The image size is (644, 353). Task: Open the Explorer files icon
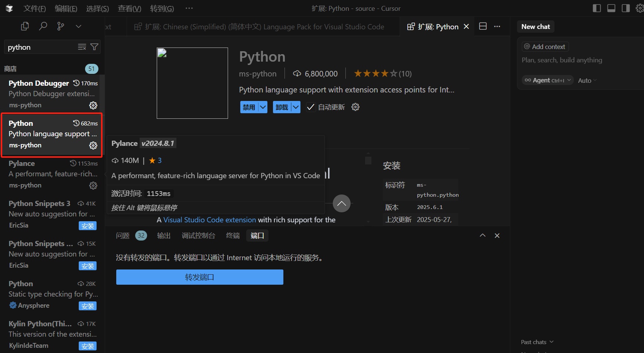coord(25,26)
